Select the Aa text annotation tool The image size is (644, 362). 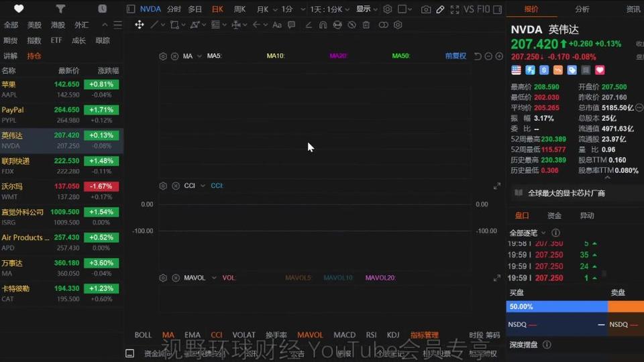click(277, 25)
